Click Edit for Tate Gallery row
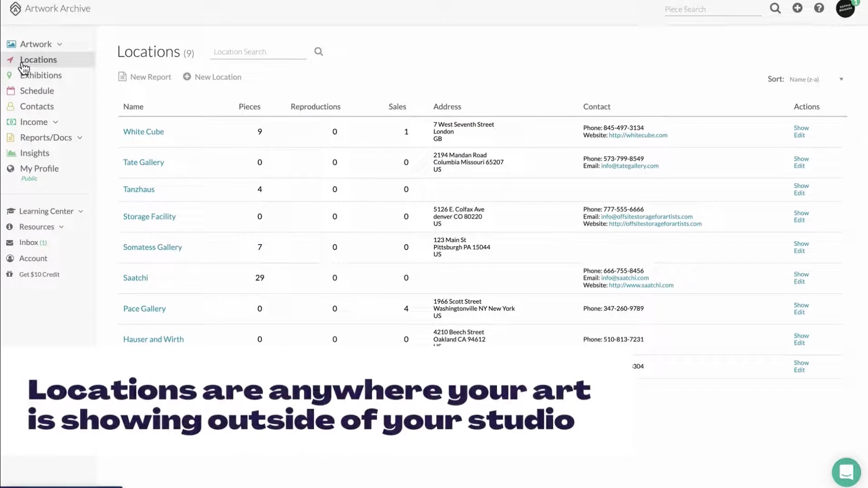 799,166
